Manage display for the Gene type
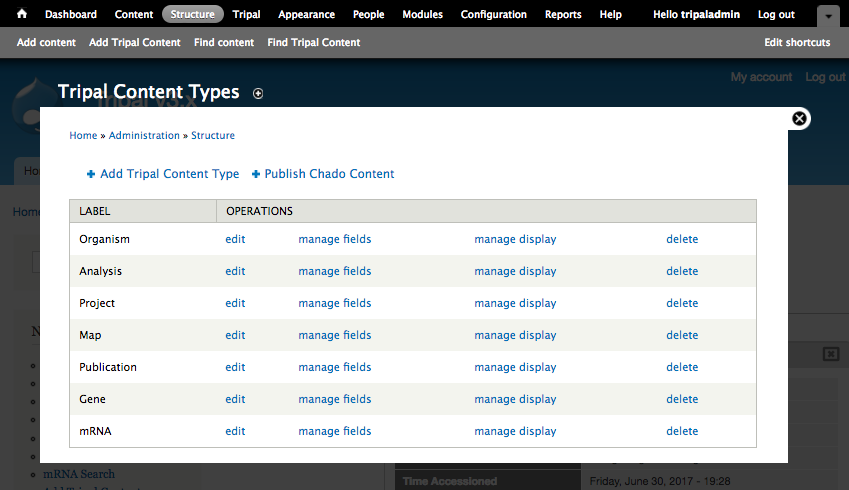The width and height of the screenshot is (849, 490). [515, 399]
